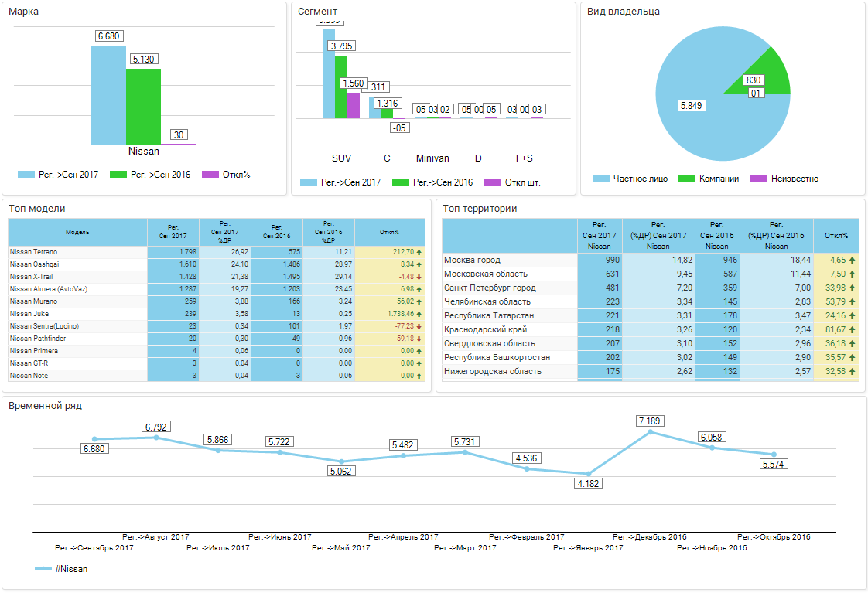
Task: Click the Рег. Сен 2017 Nissan territory header
Action: pos(600,236)
